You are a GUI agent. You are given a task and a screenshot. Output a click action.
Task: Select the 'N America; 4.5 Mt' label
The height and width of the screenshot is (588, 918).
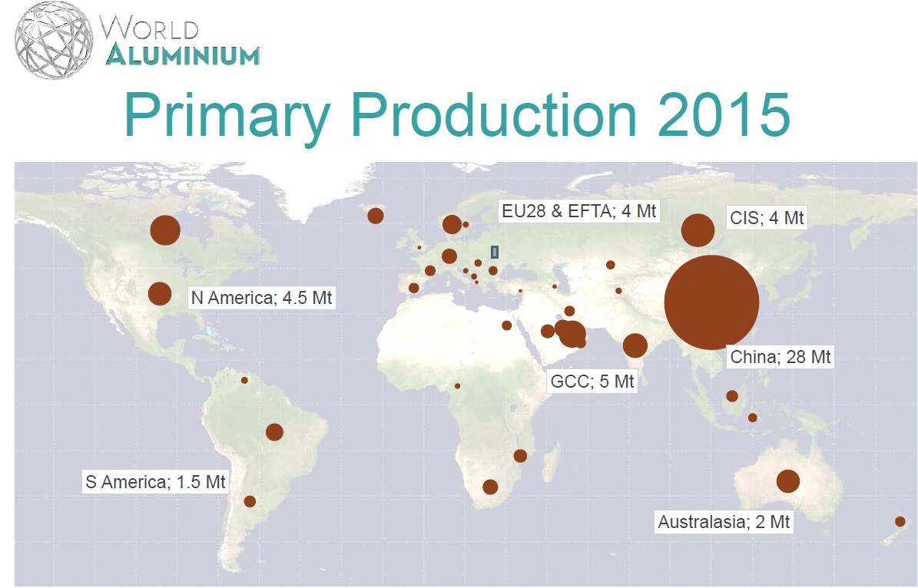point(260,298)
